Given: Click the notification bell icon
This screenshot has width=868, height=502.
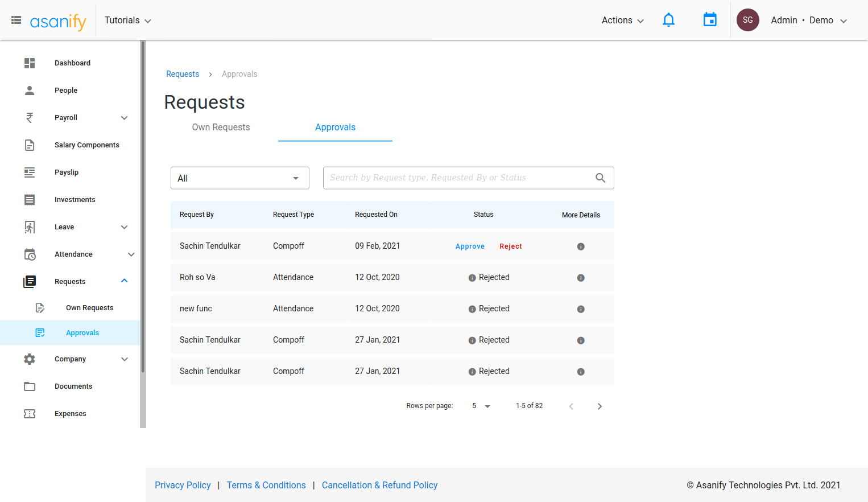Looking at the screenshot, I should click(668, 20).
